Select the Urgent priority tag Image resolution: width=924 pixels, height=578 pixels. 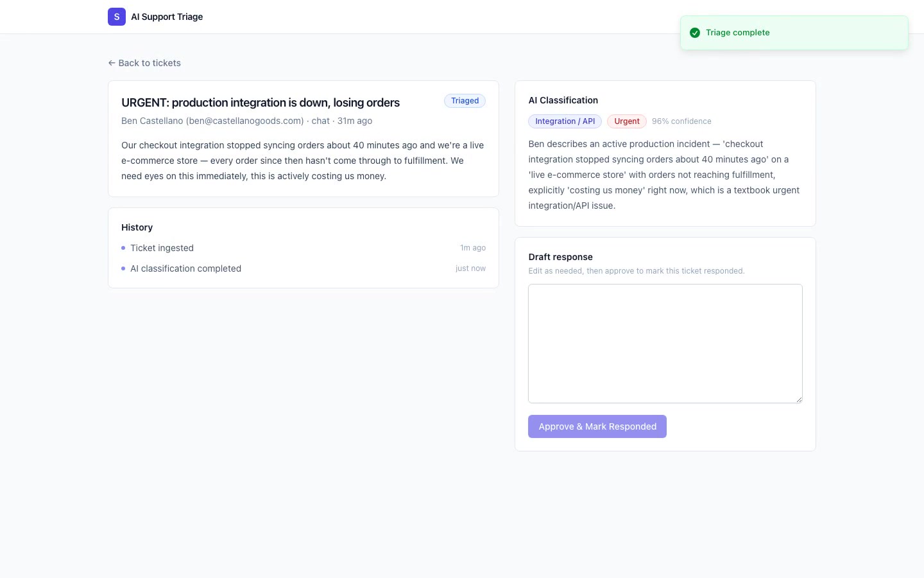[627, 121]
